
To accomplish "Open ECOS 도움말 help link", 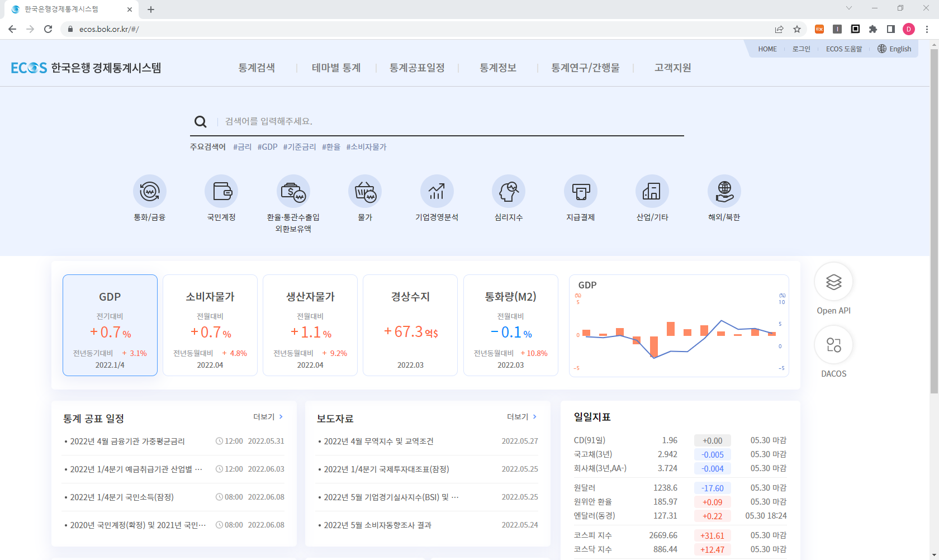I will coord(844,49).
